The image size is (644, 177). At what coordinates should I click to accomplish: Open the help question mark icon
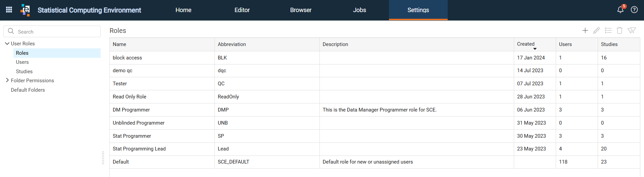tap(634, 10)
